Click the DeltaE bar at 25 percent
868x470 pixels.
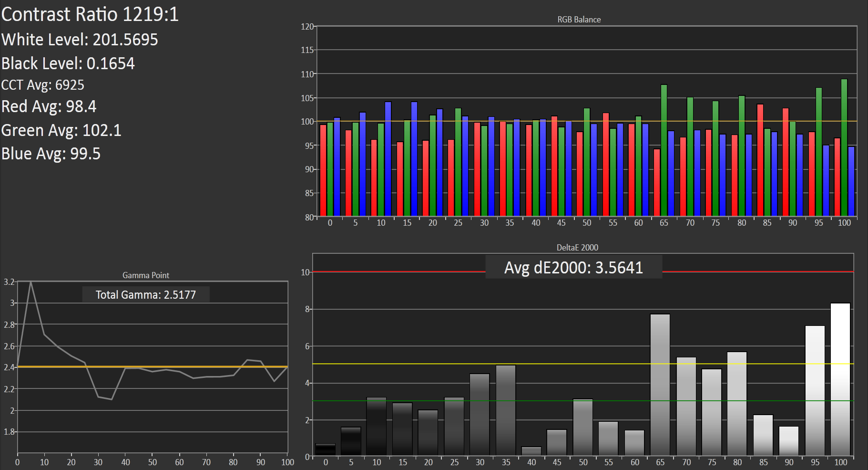click(454, 427)
